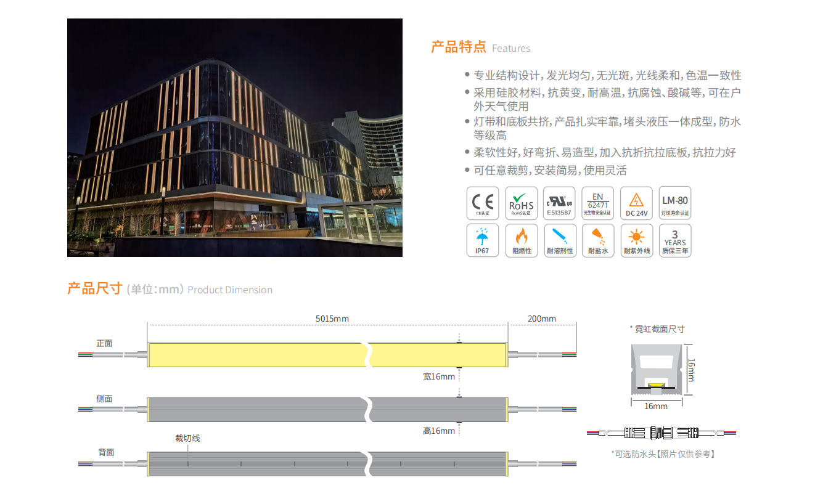Click the optional waterproof connector image

point(661,433)
